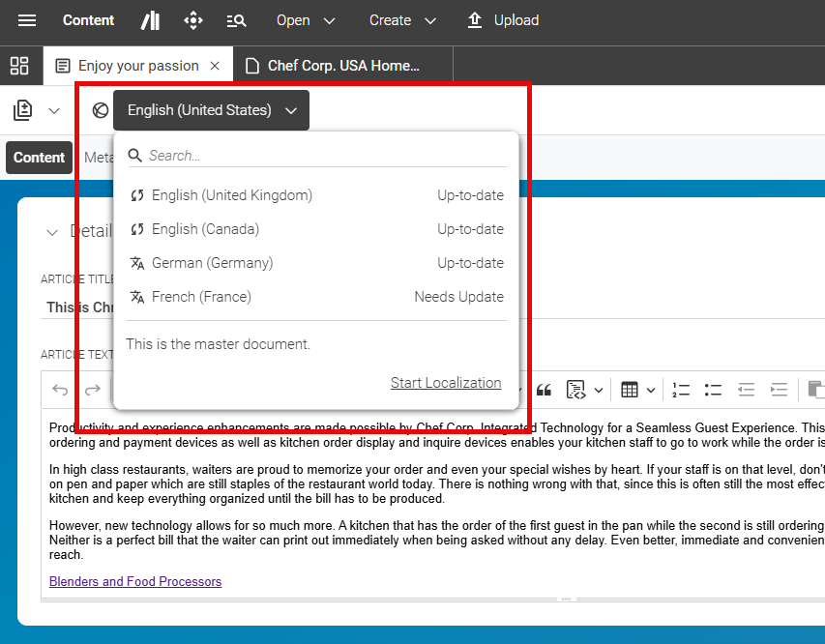Undo the last edit in the article editor

pyautogui.click(x=58, y=389)
